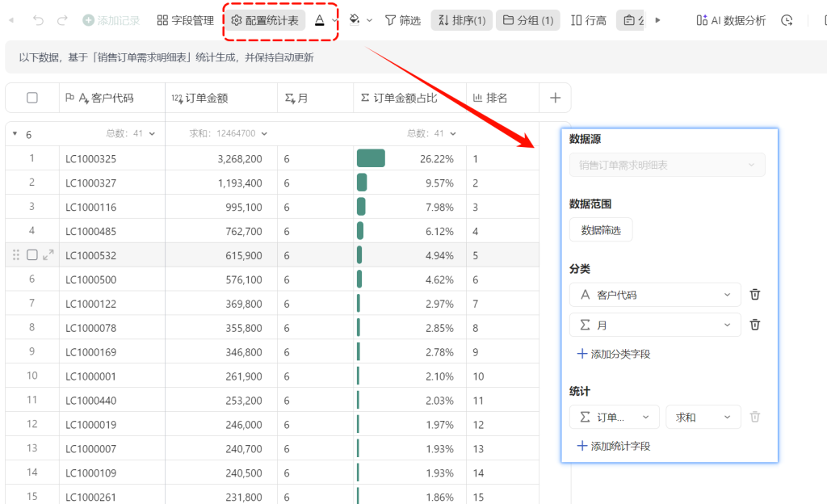This screenshot has width=827, height=504.
Task: Click 添加分类字段 link
Action: (x=614, y=354)
